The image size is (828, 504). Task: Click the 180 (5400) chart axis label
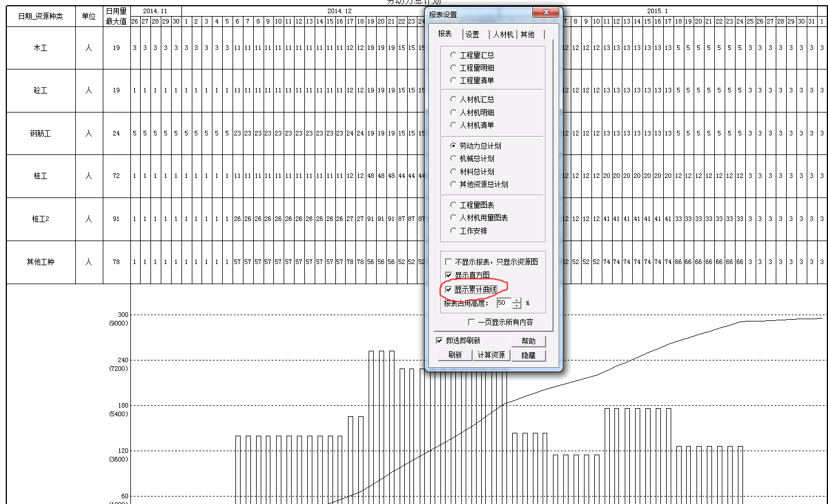click(x=119, y=409)
